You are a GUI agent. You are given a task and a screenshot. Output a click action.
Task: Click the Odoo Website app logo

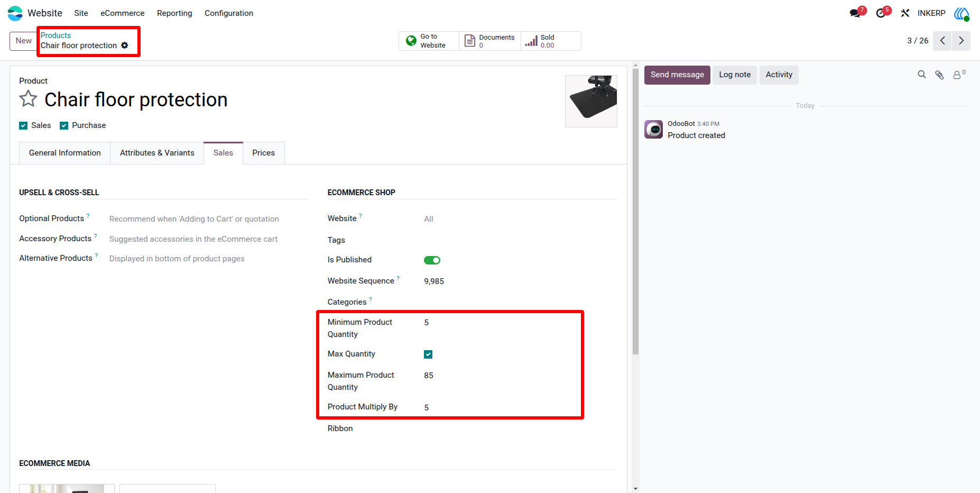15,13
